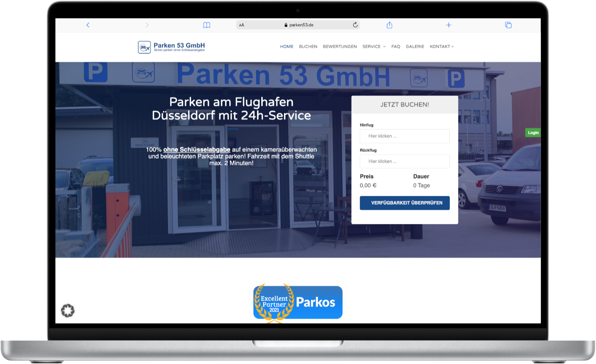Click the reload page icon
This screenshot has height=364, width=596.
click(355, 25)
